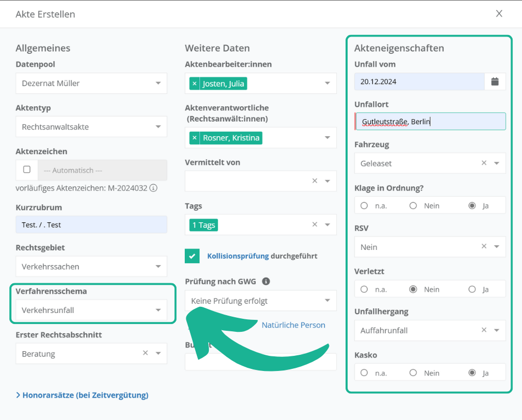Clear the Erster Rechtsabschnitt Beratung value
Viewport: 522px width, 420px height.
click(146, 353)
